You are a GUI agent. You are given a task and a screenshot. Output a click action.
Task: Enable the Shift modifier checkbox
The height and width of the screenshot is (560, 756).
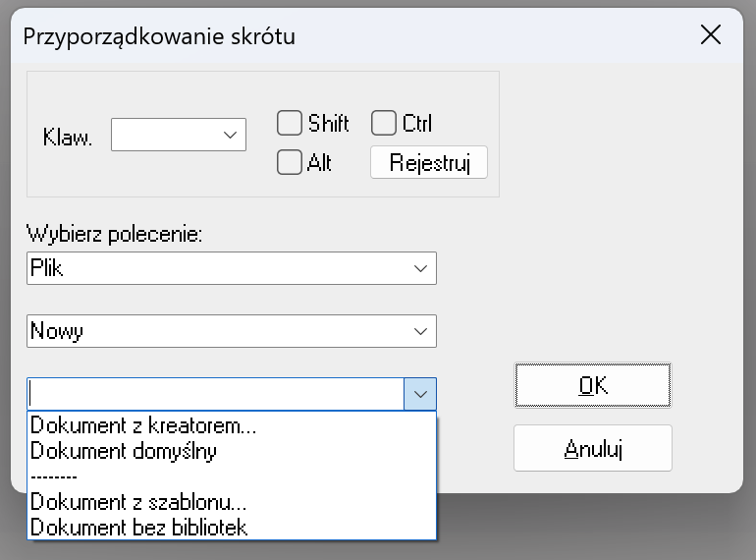click(x=290, y=123)
